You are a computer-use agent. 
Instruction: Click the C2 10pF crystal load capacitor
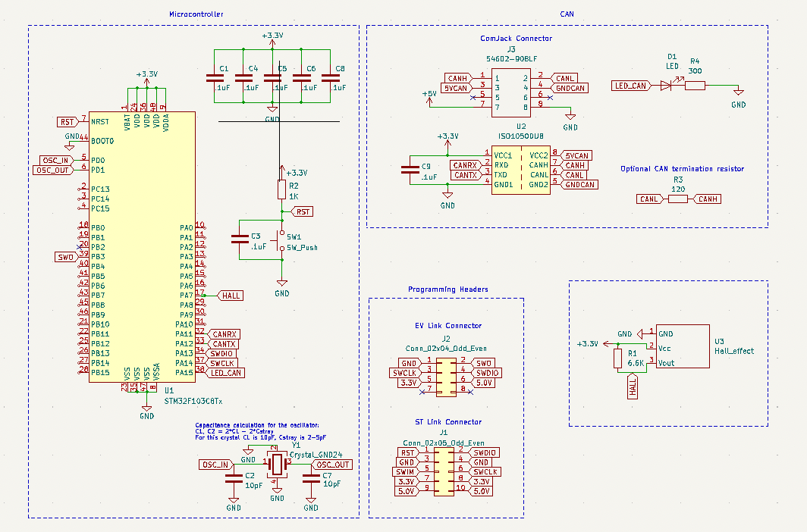coord(234,477)
